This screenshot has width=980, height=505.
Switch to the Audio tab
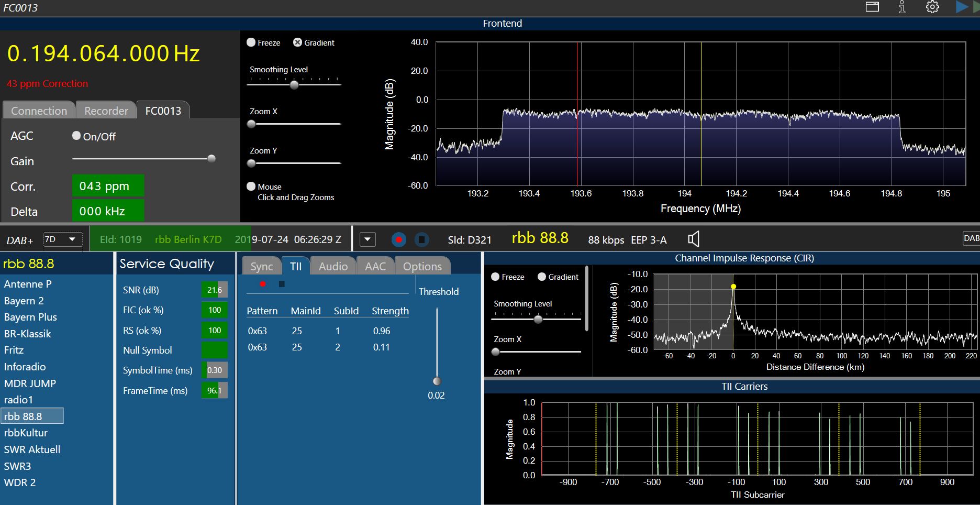click(x=333, y=266)
